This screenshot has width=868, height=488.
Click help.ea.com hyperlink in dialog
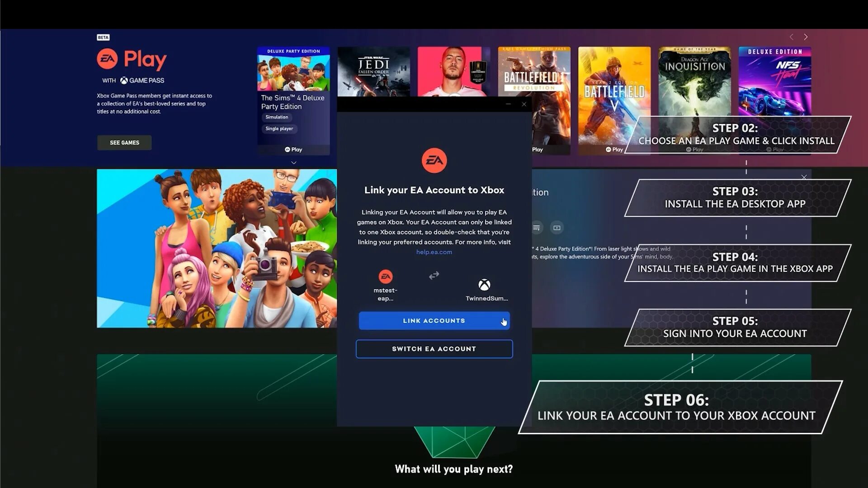pyautogui.click(x=434, y=251)
